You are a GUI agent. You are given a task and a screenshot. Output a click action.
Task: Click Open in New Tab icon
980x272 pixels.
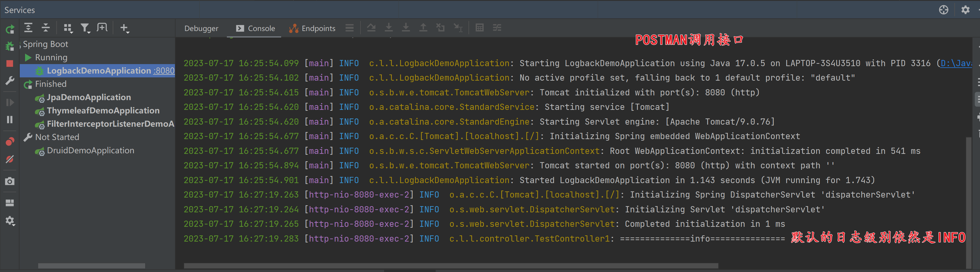[x=102, y=27]
